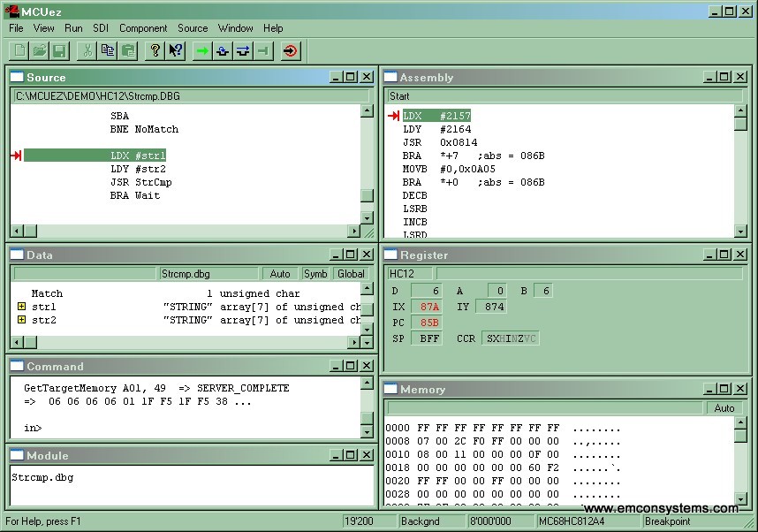Select the LDX #str1 source line
This screenshot has height=532, width=758.
pos(138,156)
